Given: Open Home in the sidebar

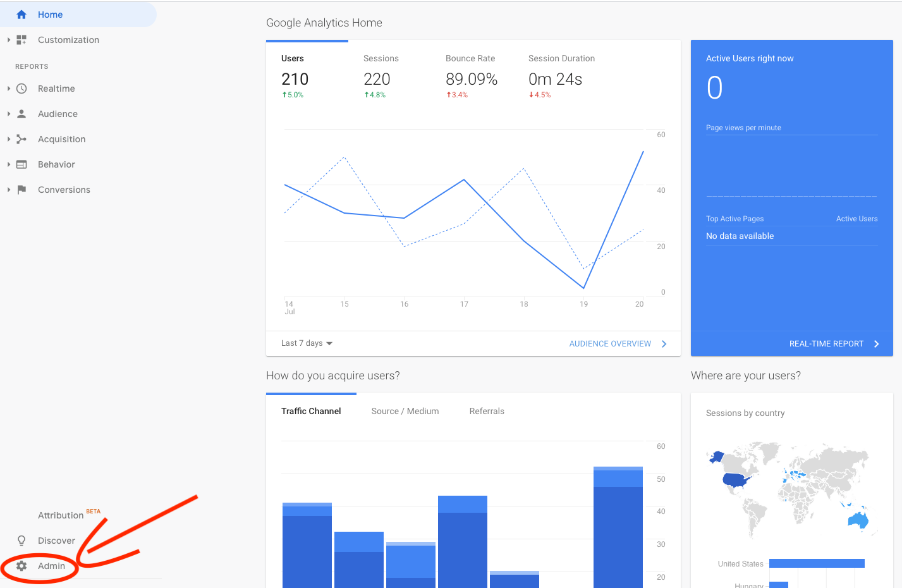Looking at the screenshot, I should pyautogui.click(x=78, y=15).
